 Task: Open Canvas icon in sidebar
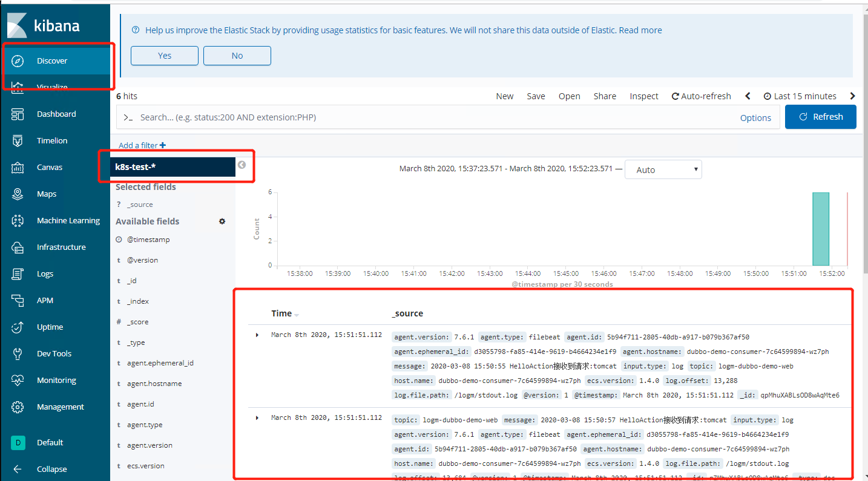[18, 167]
